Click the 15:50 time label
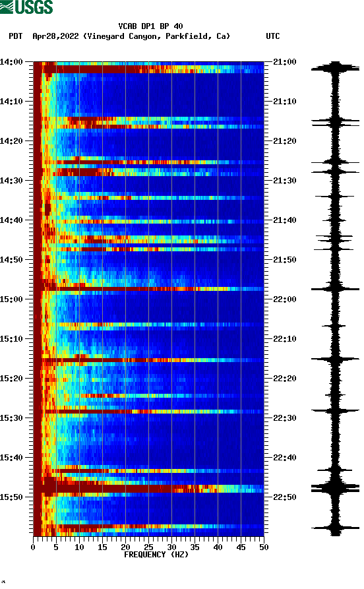The height and width of the screenshot is (589, 364). click(x=11, y=497)
